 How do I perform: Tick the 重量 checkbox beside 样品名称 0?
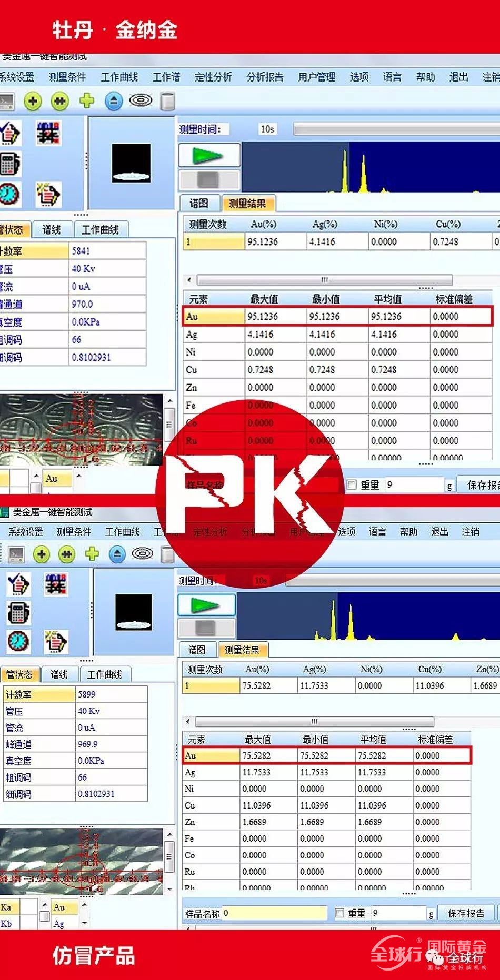pos(339,913)
